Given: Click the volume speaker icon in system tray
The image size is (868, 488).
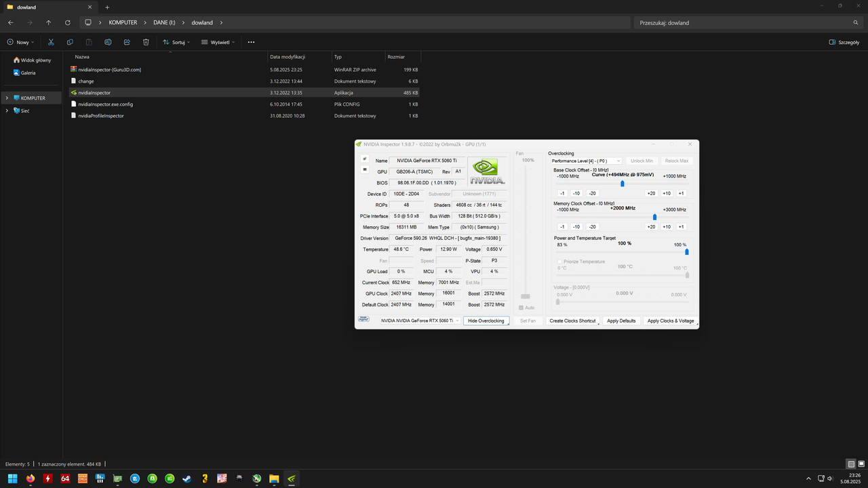Looking at the screenshot, I should pos(830,479).
